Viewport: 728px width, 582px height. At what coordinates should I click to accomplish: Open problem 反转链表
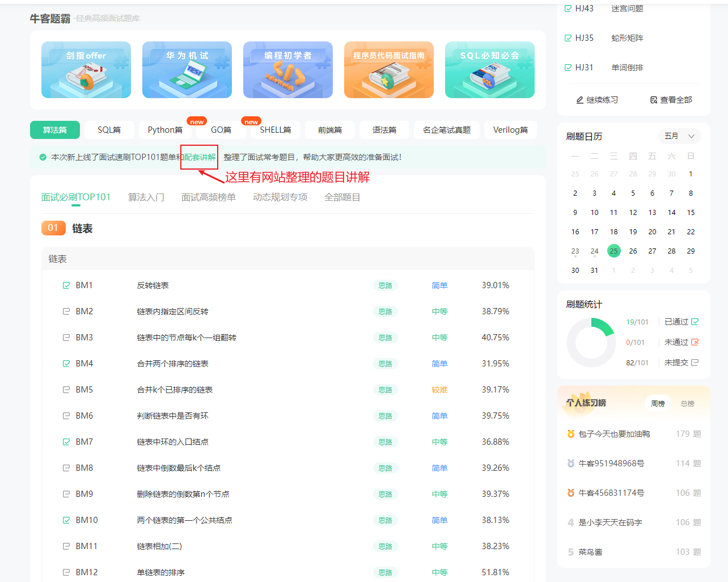153,285
